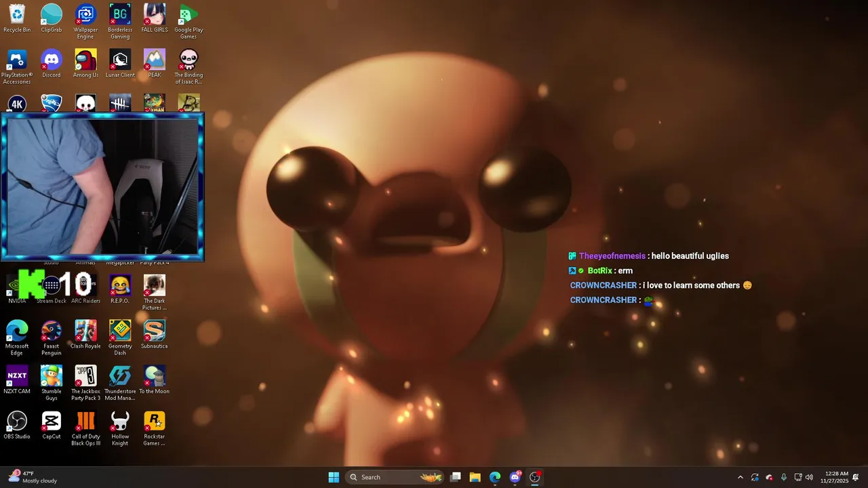Select the FALL GIRLS desktop icon

tap(155, 18)
